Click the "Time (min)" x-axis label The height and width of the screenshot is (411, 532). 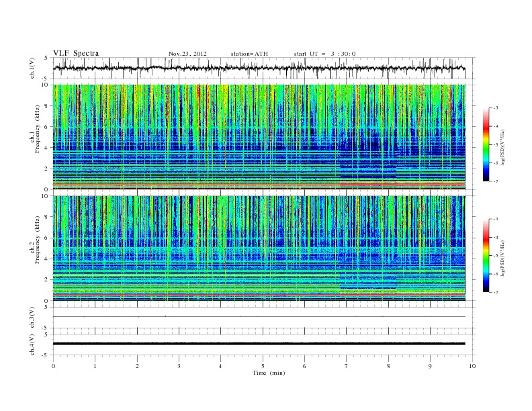[x=269, y=373]
